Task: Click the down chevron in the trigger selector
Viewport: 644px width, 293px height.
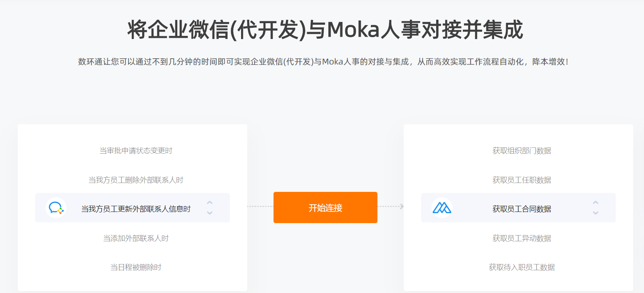Action: (x=210, y=213)
